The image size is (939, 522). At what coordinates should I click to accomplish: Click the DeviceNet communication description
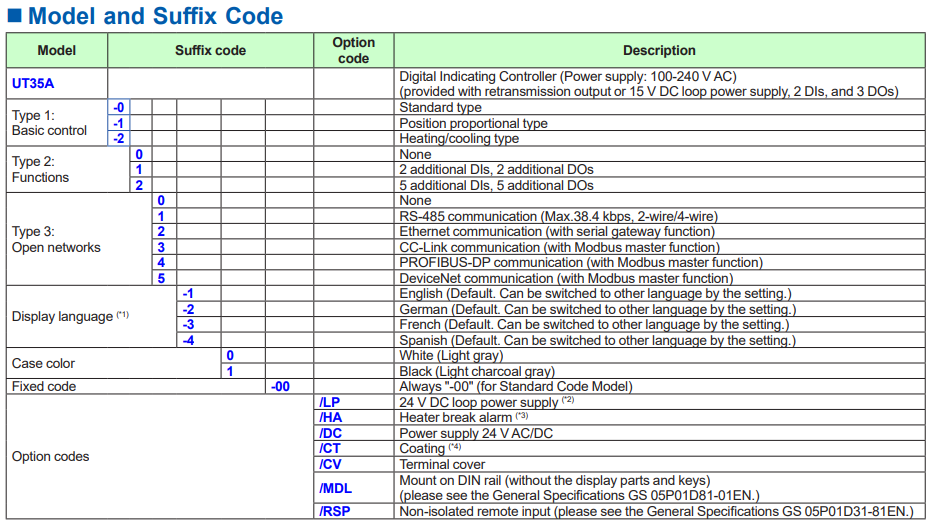(x=566, y=278)
